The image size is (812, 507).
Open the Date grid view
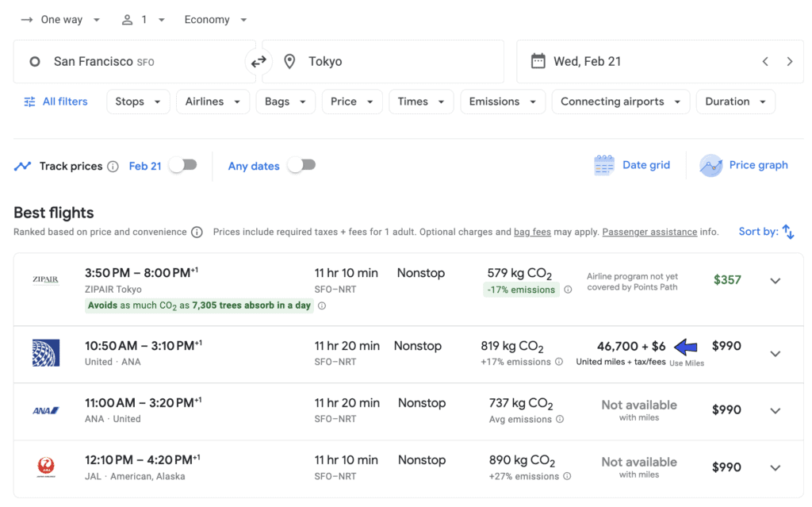(632, 165)
